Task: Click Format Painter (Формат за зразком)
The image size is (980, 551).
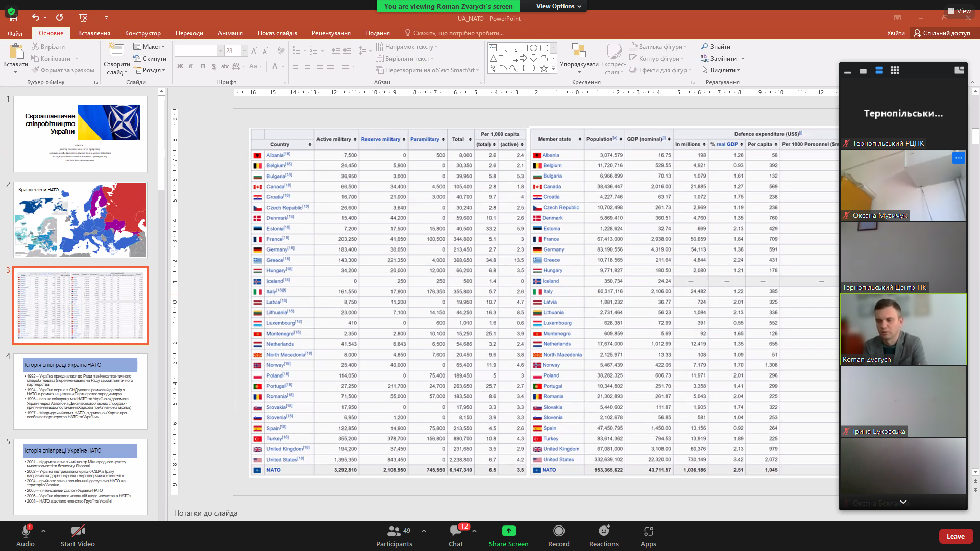Action: coord(63,70)
